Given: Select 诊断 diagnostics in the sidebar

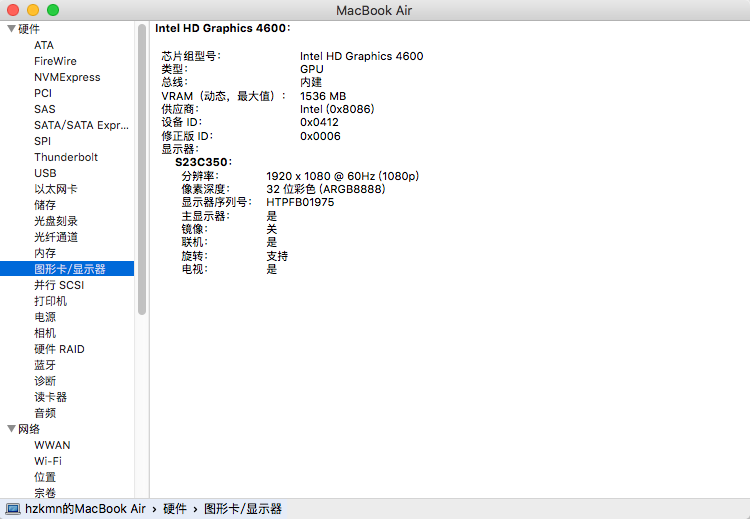Looking at the screenshot, I should point(45,381).
